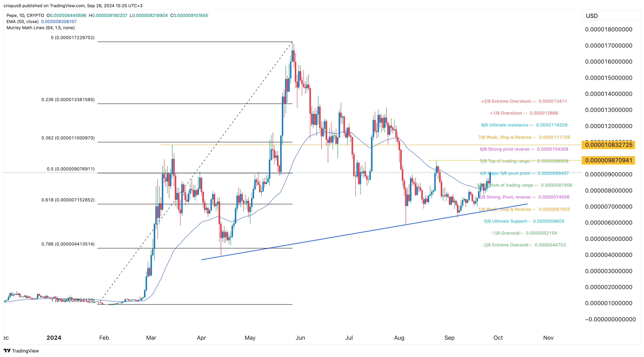Click the TradingView logo at bottom left
644x357 pixels.
click(21, 351)
